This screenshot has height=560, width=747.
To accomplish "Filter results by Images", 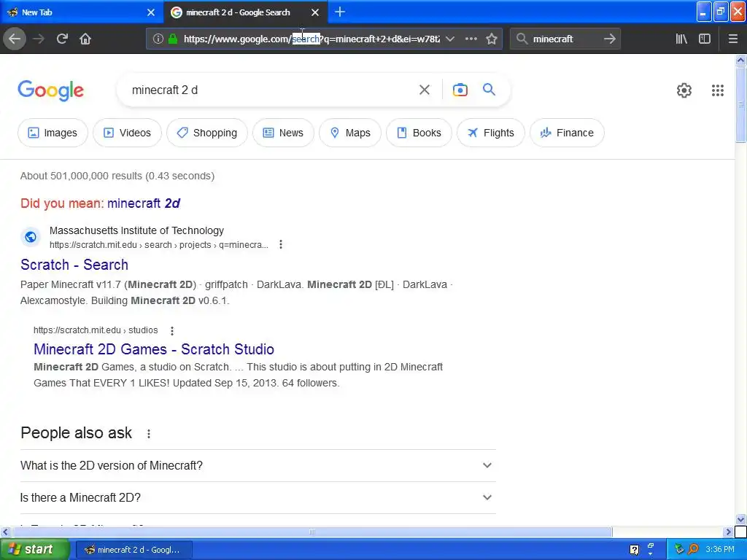I will pos(53,133).
